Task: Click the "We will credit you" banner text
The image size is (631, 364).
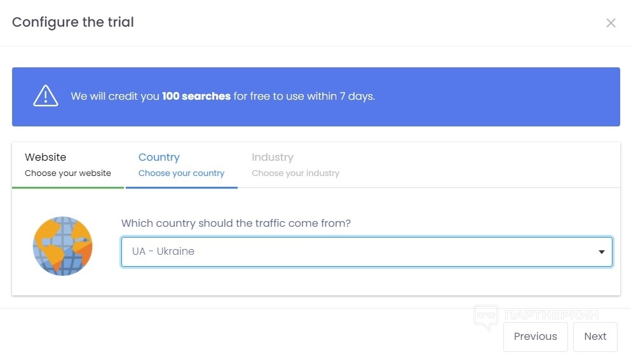Action: click(x=115, y=97)
